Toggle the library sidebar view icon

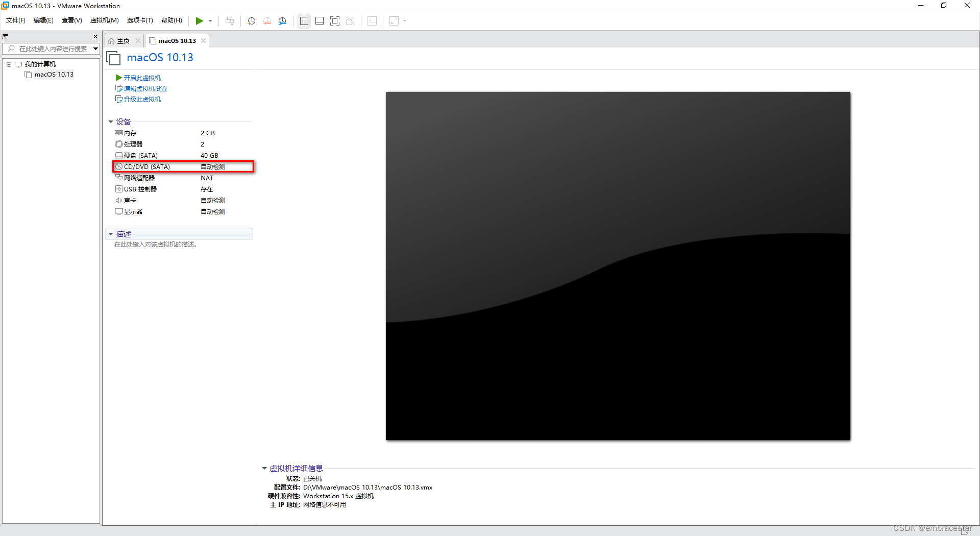(304, 21)
